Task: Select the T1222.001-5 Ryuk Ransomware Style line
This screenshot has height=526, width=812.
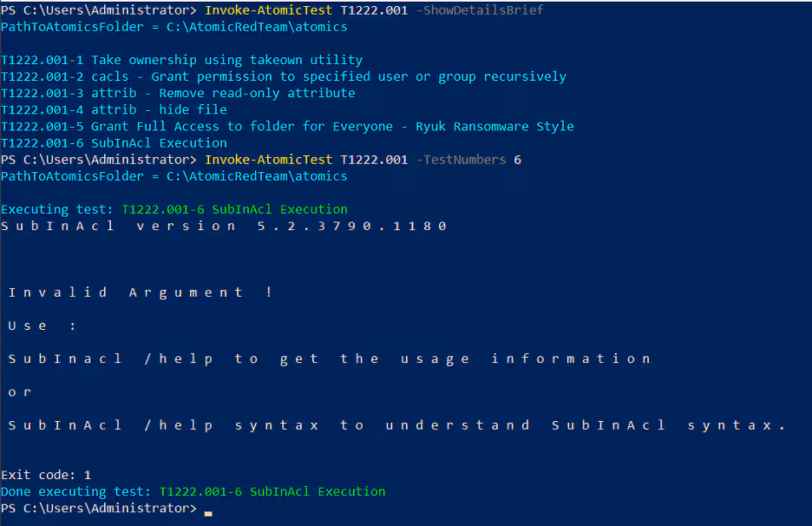Action: [287, 126]
